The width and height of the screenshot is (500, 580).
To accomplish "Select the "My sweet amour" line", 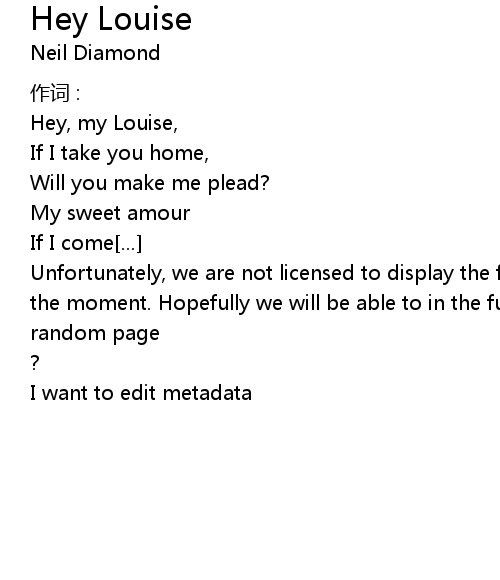I will (110, 213).
